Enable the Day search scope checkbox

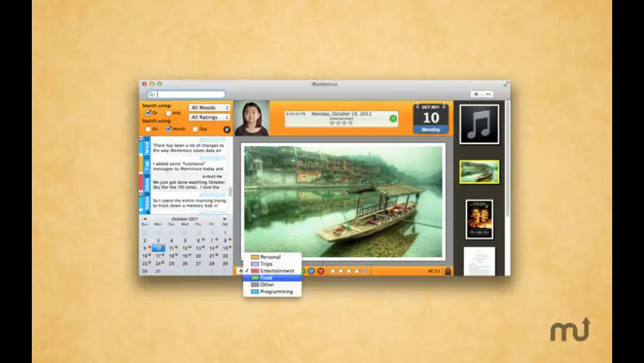click(195, 129)
